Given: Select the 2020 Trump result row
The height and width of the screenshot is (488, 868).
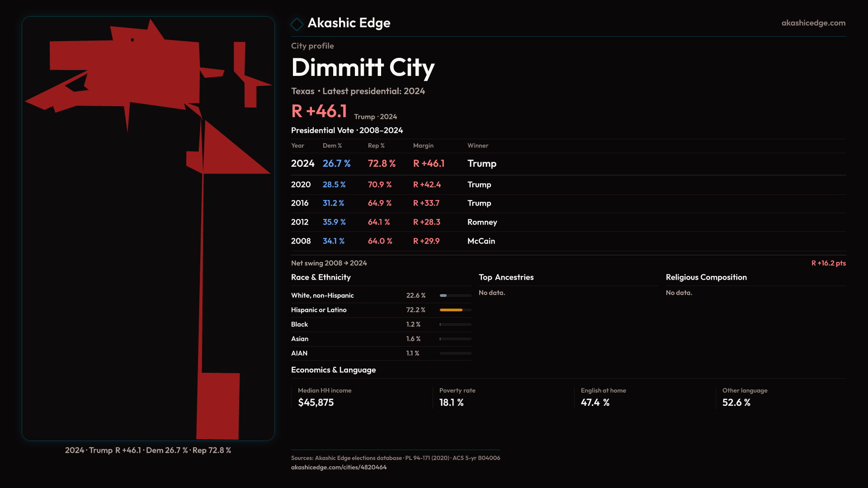Looking at the screenshot, I should (393, 185).
